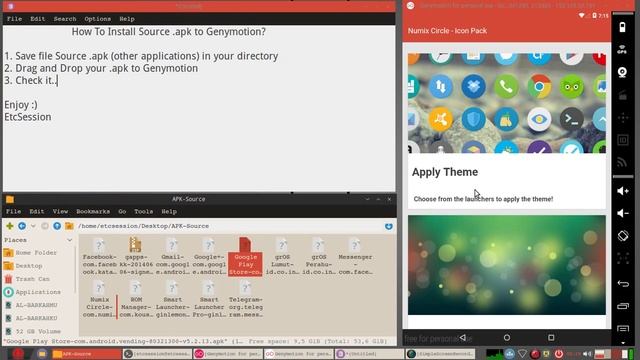The width and height of the screenshot is (640, 360).
Task: Open text editor File menu
Action: click(14, 19)
